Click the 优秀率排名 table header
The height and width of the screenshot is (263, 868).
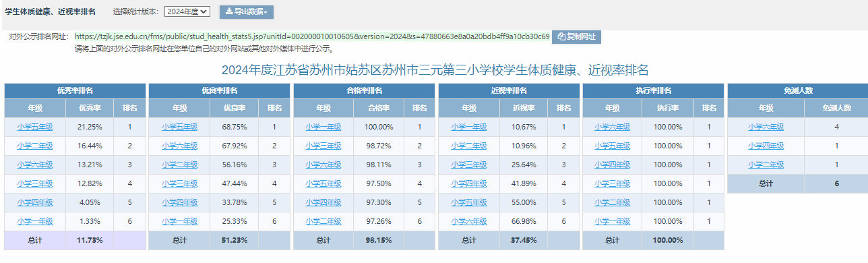coord(75,90)
